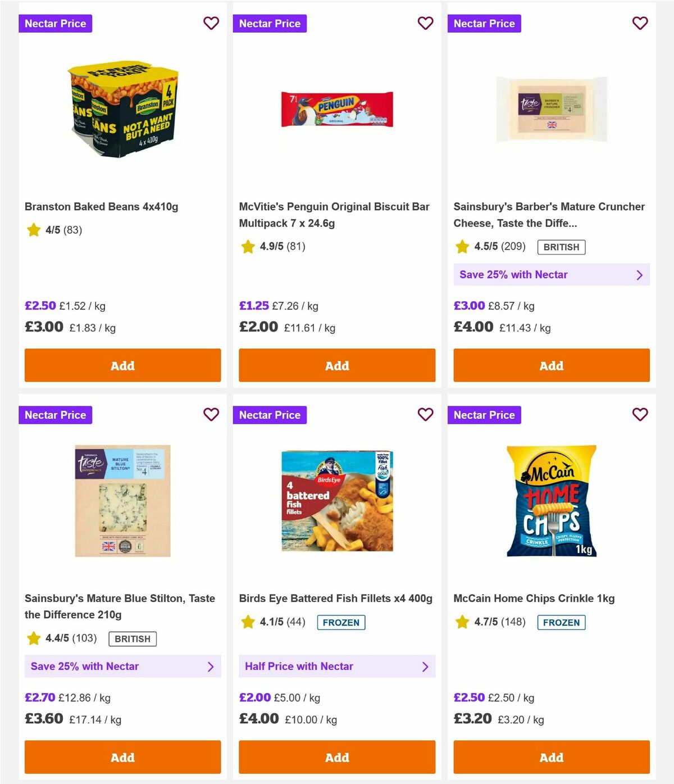Add McVitie's Penguin biscuits to favourites
Image resolution: width=674 pixels, height=784 pixels.
point(426,23)
